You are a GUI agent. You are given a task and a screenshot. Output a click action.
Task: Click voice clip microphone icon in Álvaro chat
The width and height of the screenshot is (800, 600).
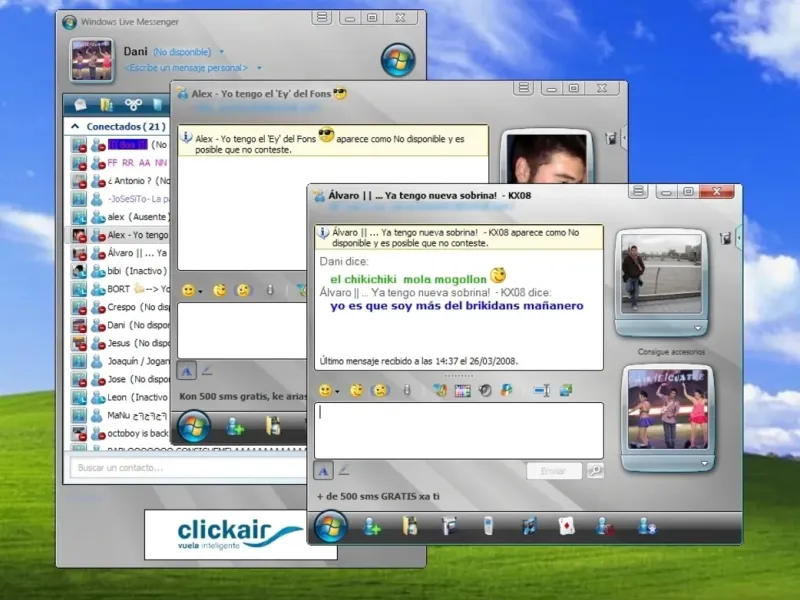click(407, 391)
